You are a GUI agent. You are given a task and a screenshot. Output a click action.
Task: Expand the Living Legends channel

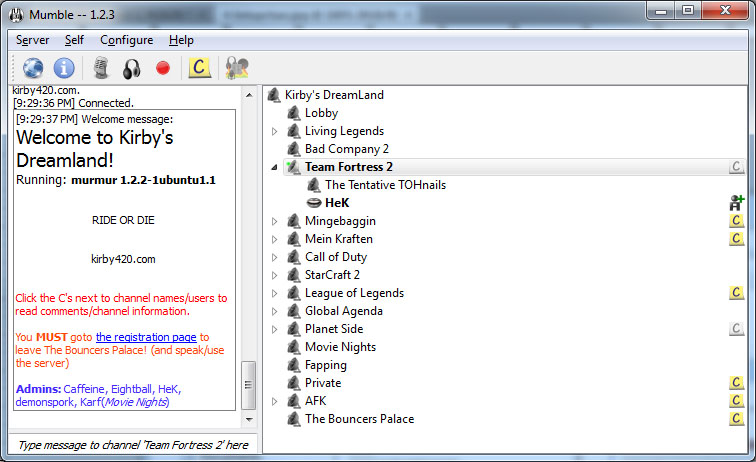coord(274,131)
